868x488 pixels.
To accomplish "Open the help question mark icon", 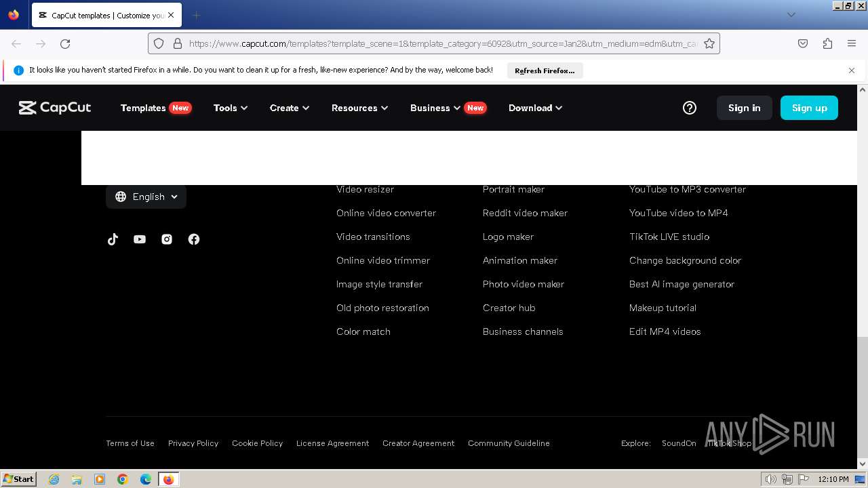I will 690,108.
